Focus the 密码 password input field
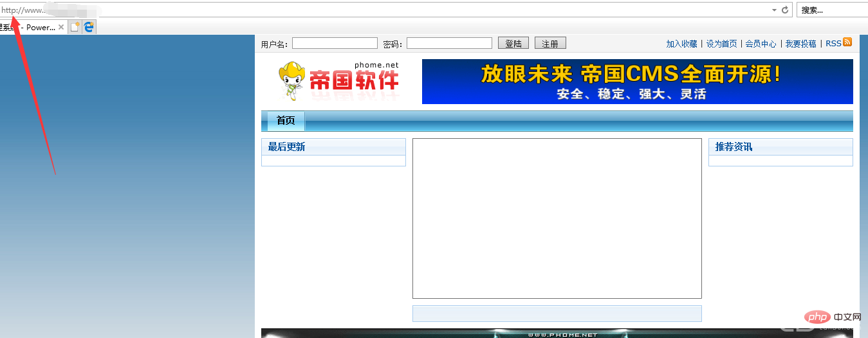Viewport: 868px width, 338px height. [449, 44]
